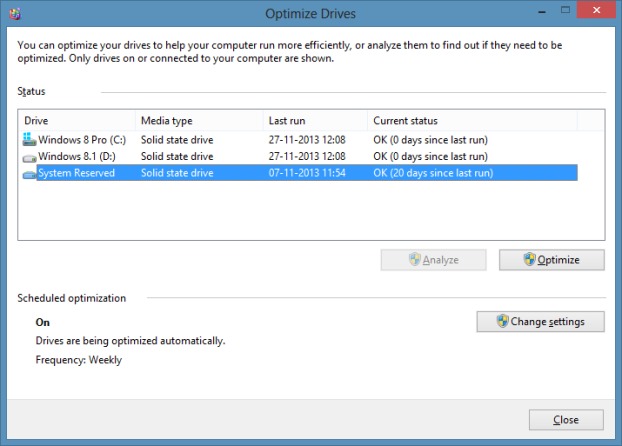Image resolution: width=622 pixels, height=446 pixels.
Task: Click the System Reserved drive icon
Action: click(29, 174)
